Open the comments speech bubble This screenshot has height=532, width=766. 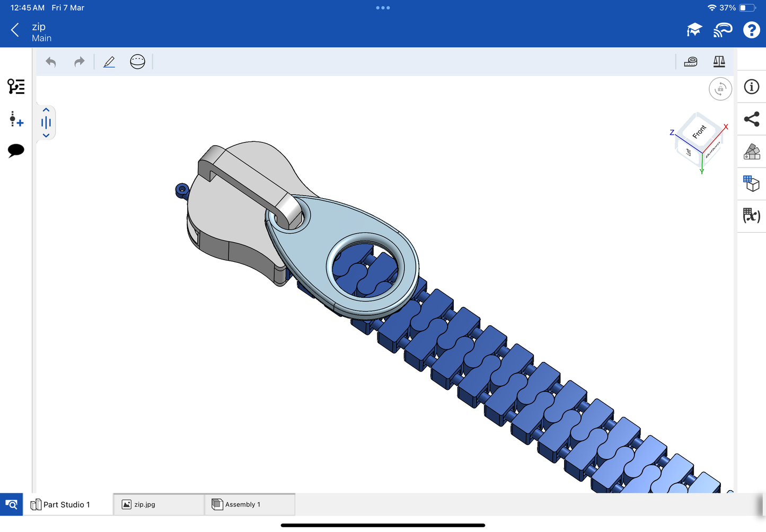point(16,150)
